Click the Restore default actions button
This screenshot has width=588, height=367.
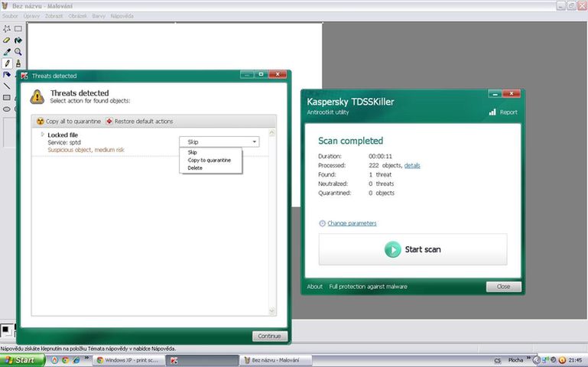click(139, 121)
